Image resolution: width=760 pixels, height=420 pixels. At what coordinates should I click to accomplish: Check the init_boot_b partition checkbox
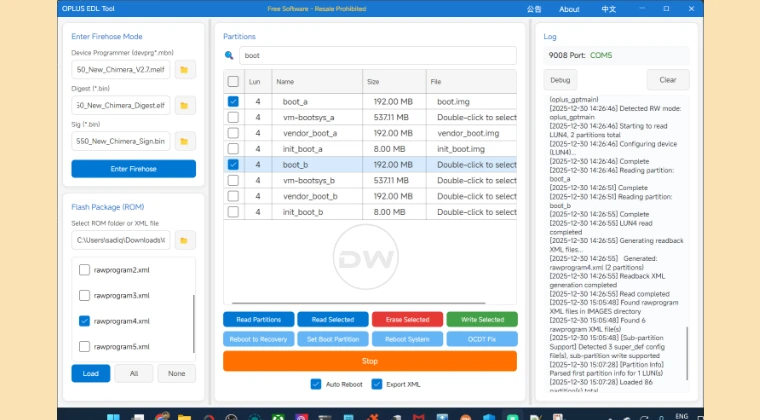[x=233, y=212]
